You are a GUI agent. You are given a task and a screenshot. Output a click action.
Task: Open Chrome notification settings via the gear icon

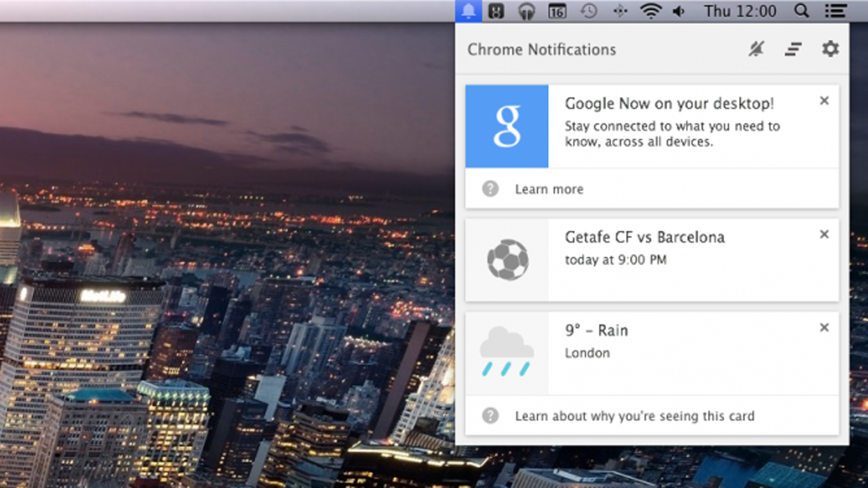click(x=830, y=49)
